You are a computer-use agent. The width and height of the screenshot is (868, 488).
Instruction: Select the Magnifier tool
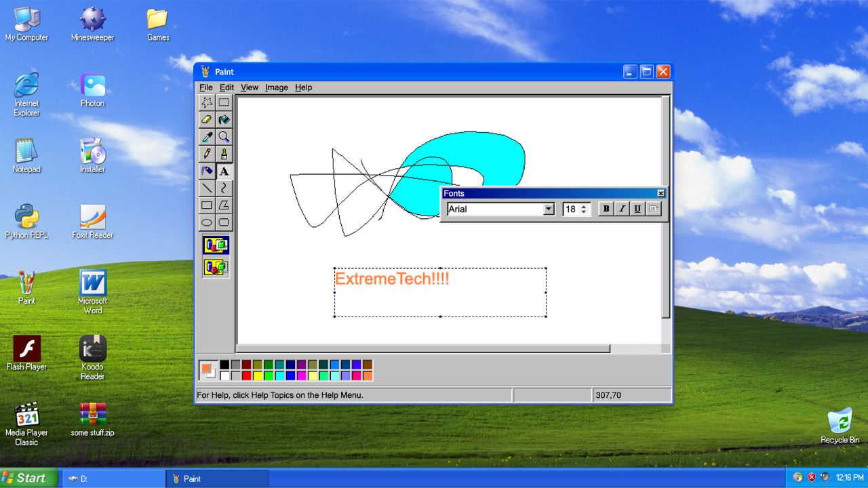(224, 137)
